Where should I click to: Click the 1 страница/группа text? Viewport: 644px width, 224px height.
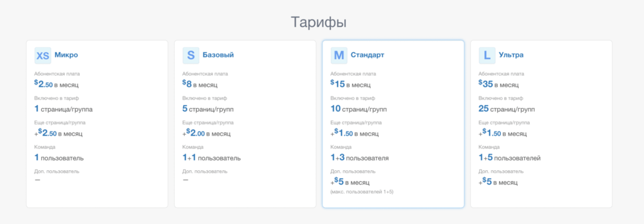click(63, 109)
